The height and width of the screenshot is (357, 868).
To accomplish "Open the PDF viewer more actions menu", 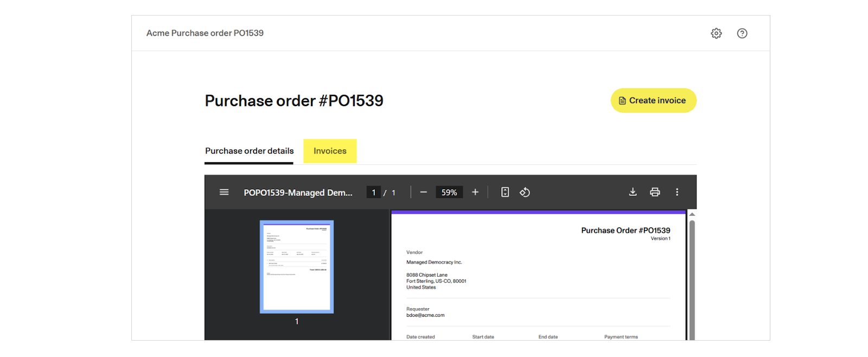I will [x=677, y=192].
